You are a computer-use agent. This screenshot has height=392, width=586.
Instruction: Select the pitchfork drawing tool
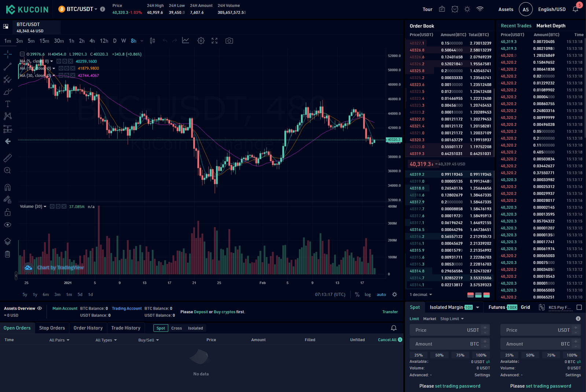[x=8, y=79]
